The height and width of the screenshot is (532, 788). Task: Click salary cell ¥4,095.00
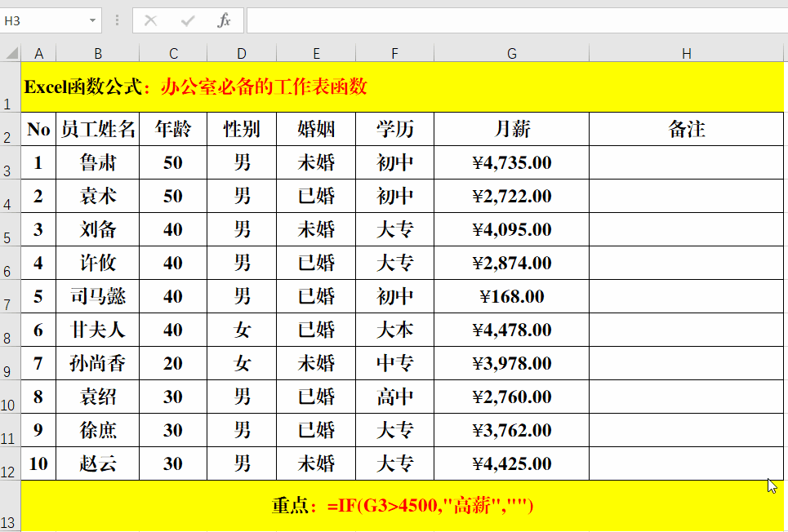tap(512, 229)
